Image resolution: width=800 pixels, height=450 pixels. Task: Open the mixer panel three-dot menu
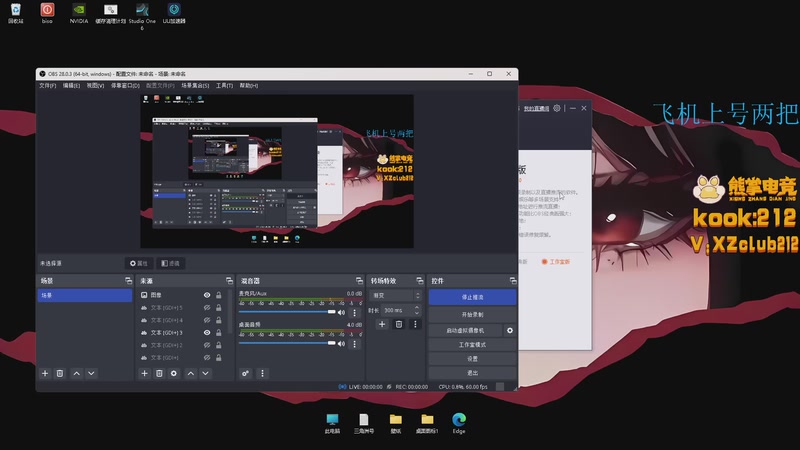tap(262, 373)
